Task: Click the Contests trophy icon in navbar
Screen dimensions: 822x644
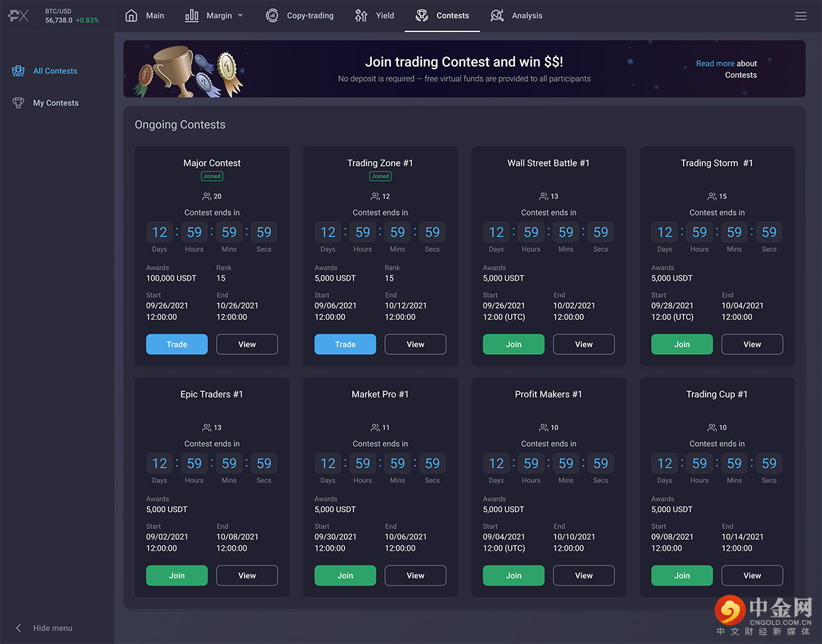Action: 422,16
